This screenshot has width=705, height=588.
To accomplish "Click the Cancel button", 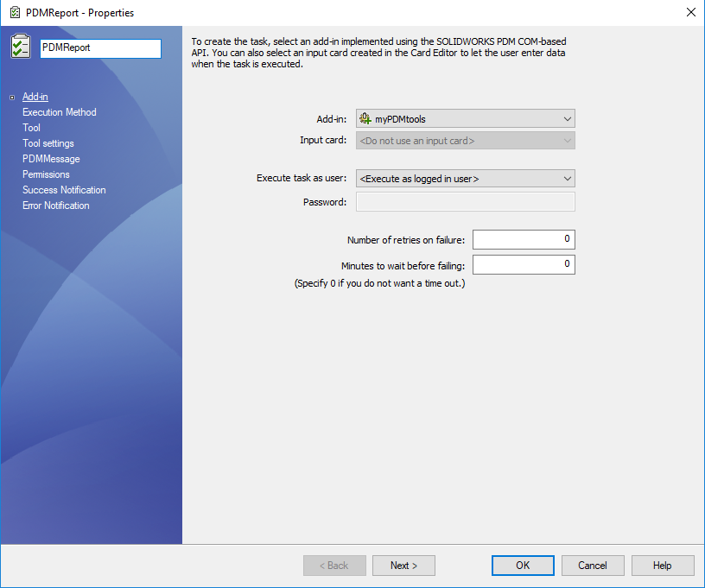I will tap(593, 566).
